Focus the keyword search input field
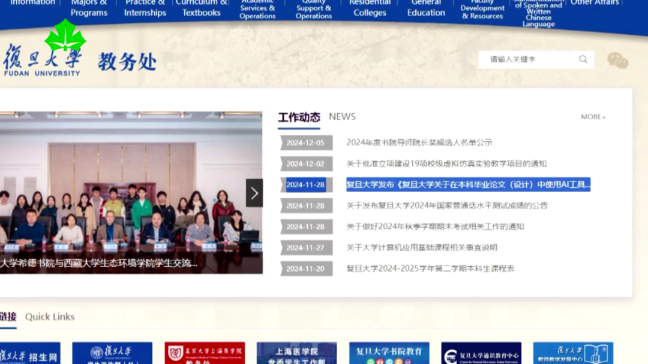 529,59
